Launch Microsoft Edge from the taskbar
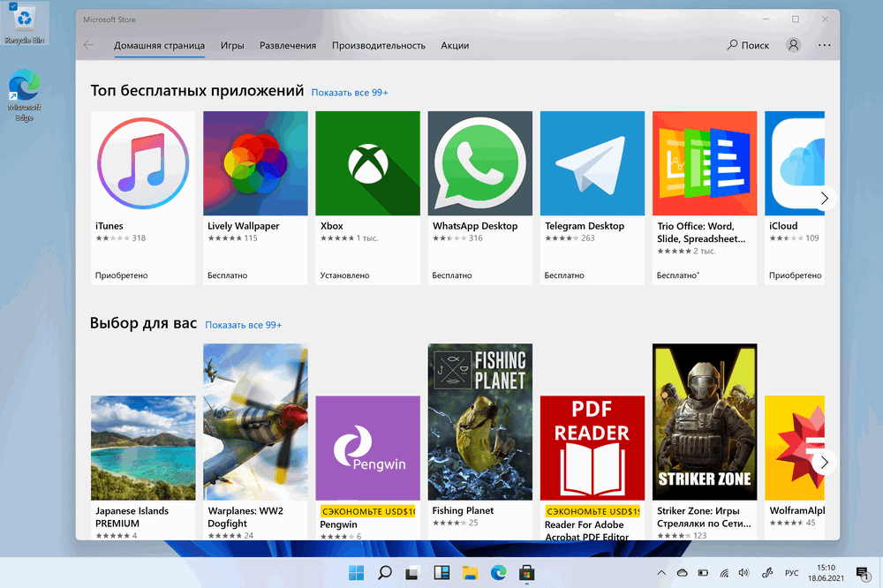This screenshot has height=588, width=883. click(x=498, y=573)
